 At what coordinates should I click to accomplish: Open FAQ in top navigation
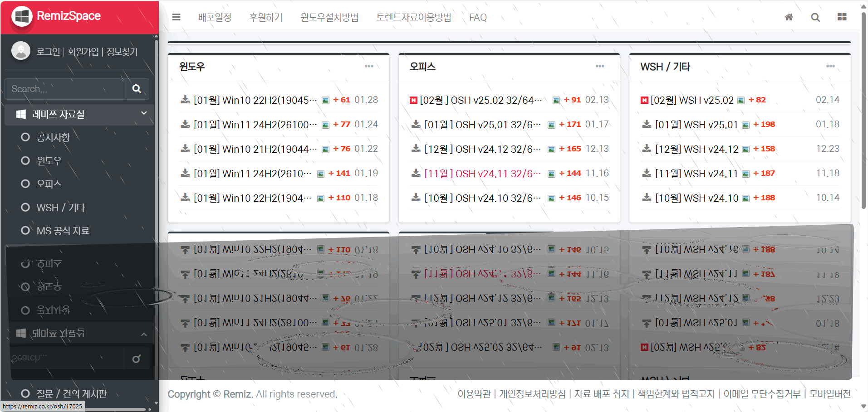pos(478,17)
